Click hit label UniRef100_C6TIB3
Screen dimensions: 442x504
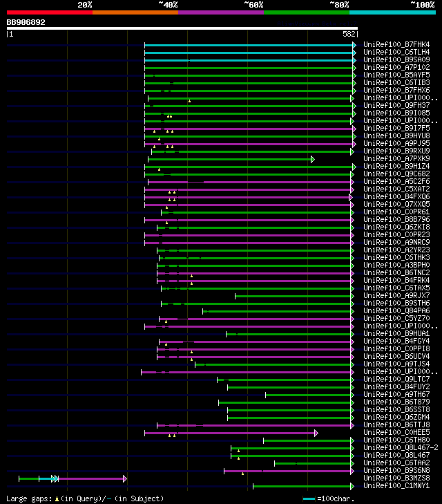(396, 82)
